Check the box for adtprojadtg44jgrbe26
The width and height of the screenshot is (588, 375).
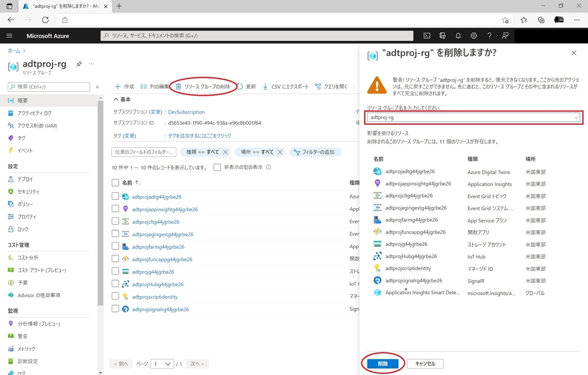(115, 196)
